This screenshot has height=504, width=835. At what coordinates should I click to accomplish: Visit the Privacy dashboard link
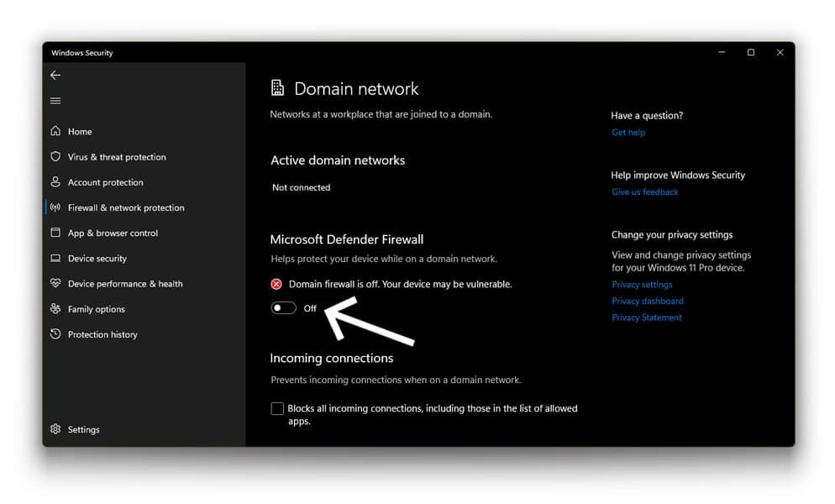click(x=648, y=301)
